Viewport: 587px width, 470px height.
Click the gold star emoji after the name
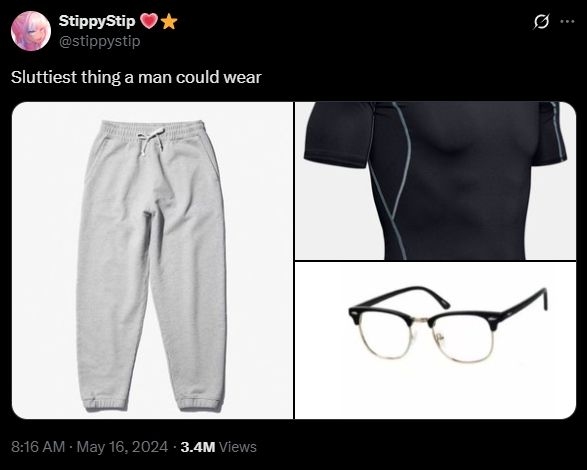tap(169, 22)
